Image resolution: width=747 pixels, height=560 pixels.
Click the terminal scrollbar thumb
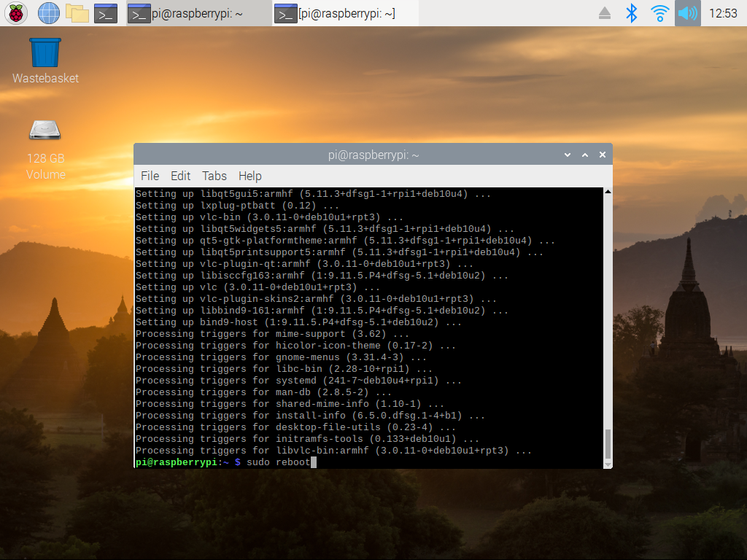[x=608, y=444]
